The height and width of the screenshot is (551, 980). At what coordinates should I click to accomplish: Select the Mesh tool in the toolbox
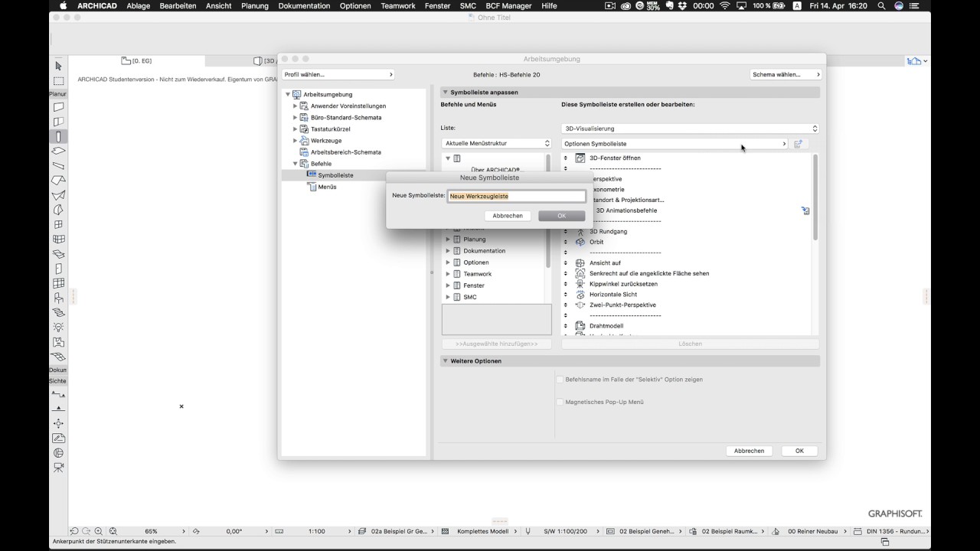pyautogui.click(x=59, y=357)
